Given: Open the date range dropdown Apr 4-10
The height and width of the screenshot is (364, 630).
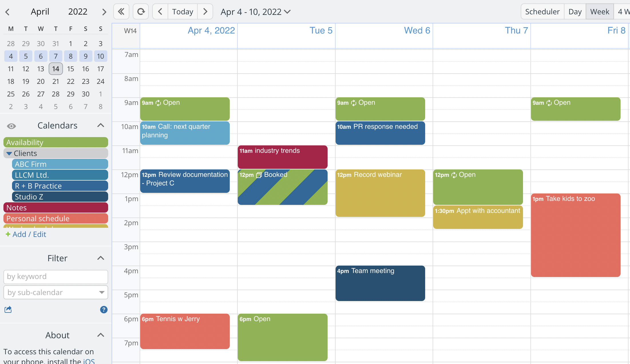Looking at the screenshot, I should coord(256,12).
